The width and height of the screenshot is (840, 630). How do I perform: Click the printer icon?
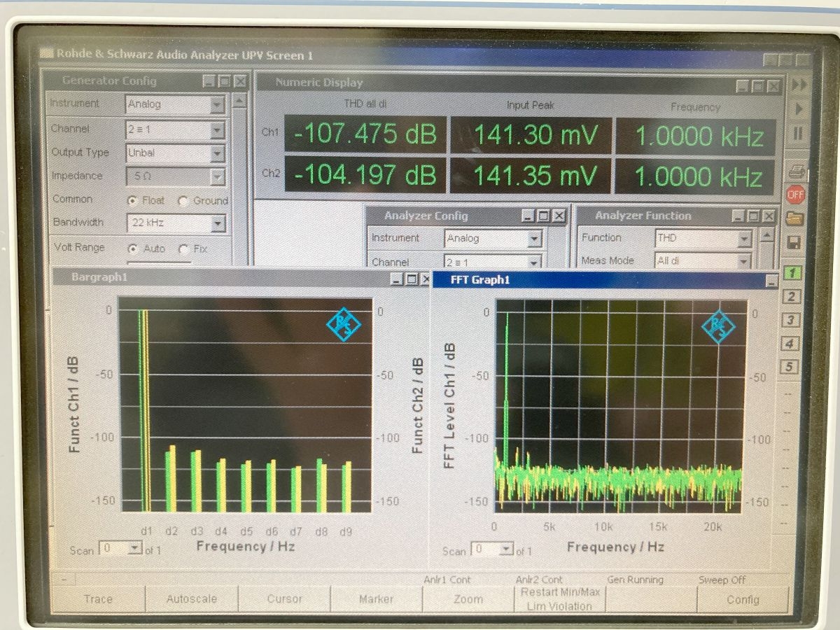[x=796, y=171]
